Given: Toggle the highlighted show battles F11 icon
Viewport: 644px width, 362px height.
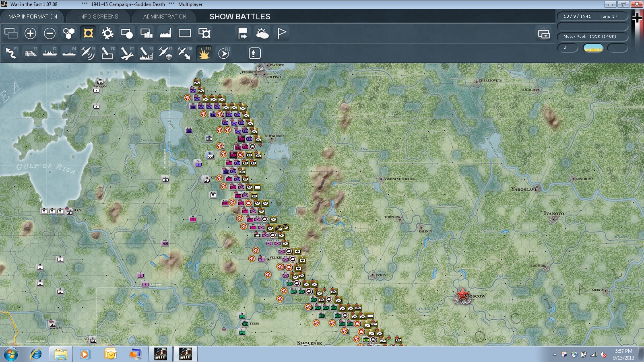Looking at the screenshot, I should (204, 53).
